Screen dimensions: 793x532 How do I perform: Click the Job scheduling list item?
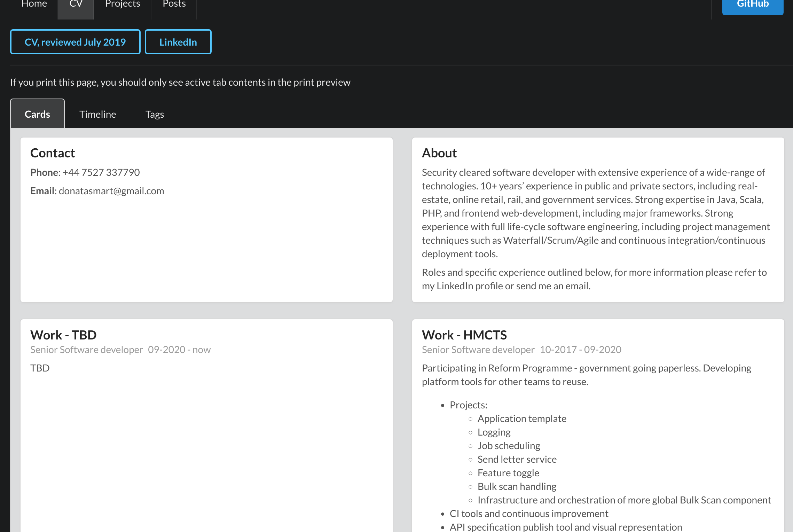pos(509,446)
